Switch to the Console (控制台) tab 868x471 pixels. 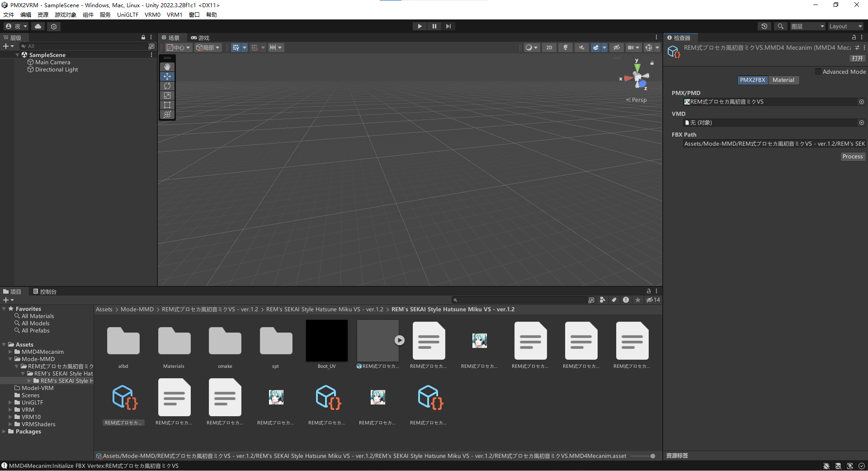45,292
